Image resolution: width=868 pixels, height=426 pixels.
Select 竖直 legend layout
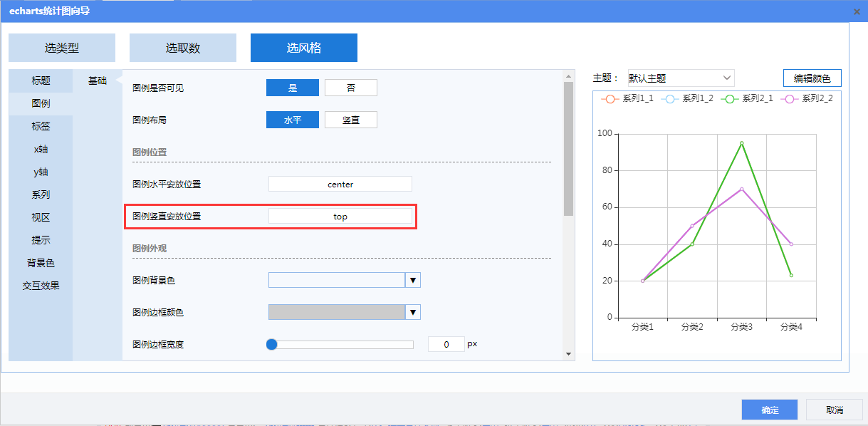[350, 120]
